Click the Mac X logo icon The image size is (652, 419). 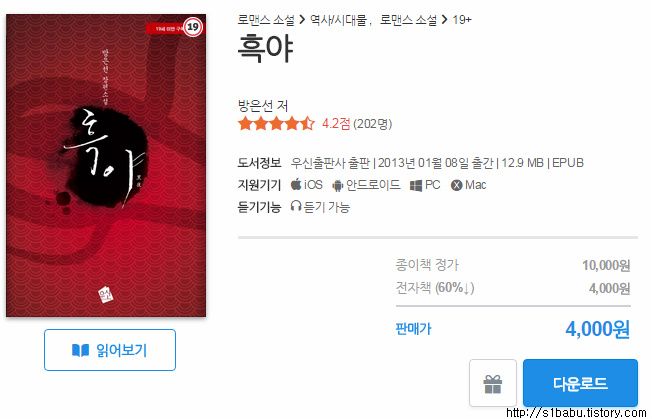click(x=456, y=185)
